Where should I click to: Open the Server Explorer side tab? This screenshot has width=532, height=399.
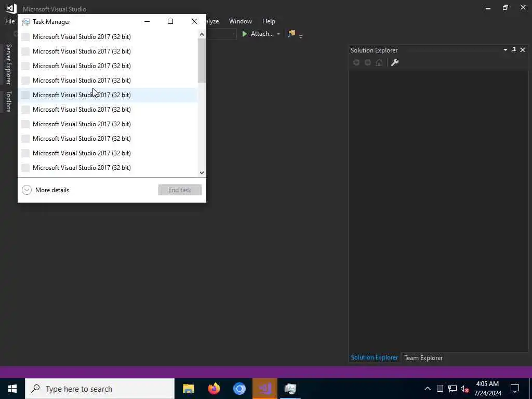[x=8, y=64]
